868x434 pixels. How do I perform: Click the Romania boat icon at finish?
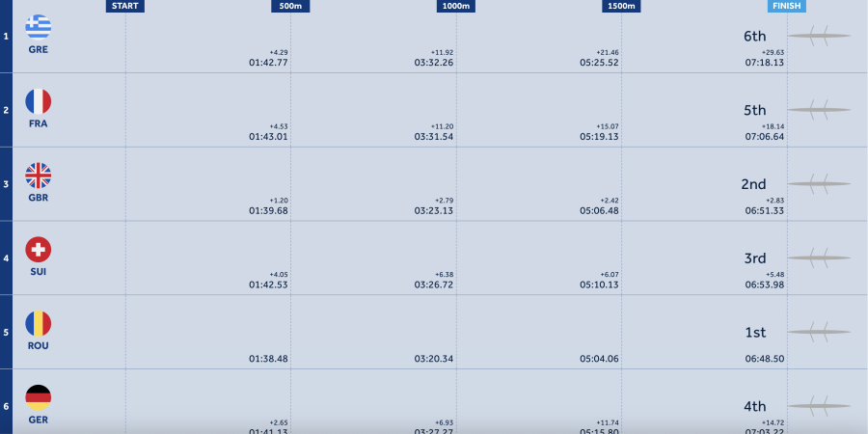click(819, 332)
